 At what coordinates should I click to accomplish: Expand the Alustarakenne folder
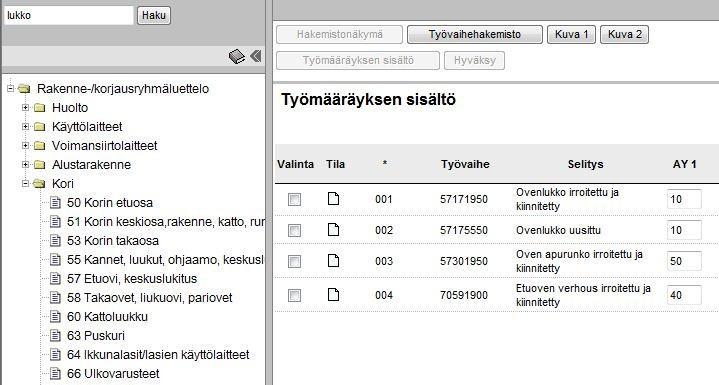coord(26,164)
